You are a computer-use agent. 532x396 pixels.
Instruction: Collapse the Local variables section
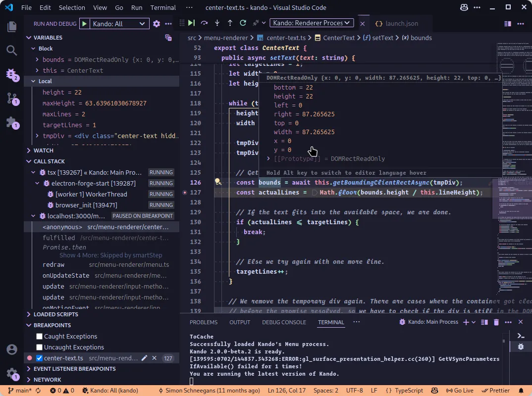32,81
